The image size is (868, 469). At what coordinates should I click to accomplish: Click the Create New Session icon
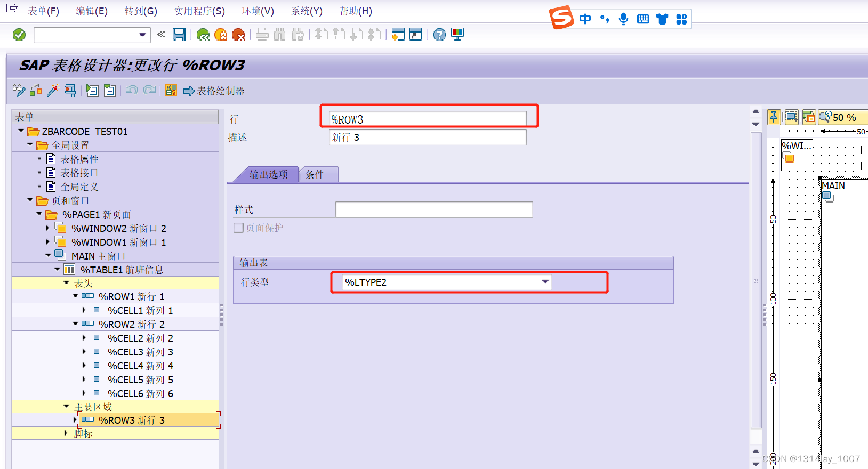[398, 35]
